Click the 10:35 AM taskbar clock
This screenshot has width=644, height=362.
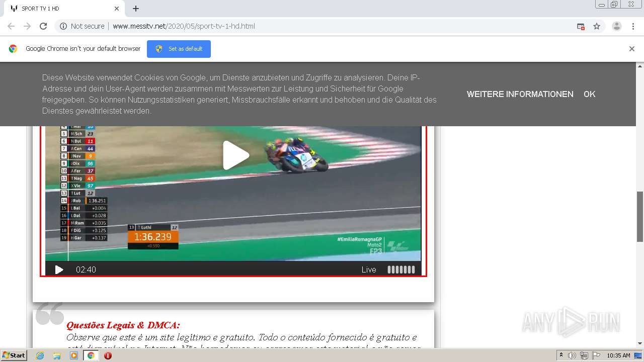click(x=618, y=355)
